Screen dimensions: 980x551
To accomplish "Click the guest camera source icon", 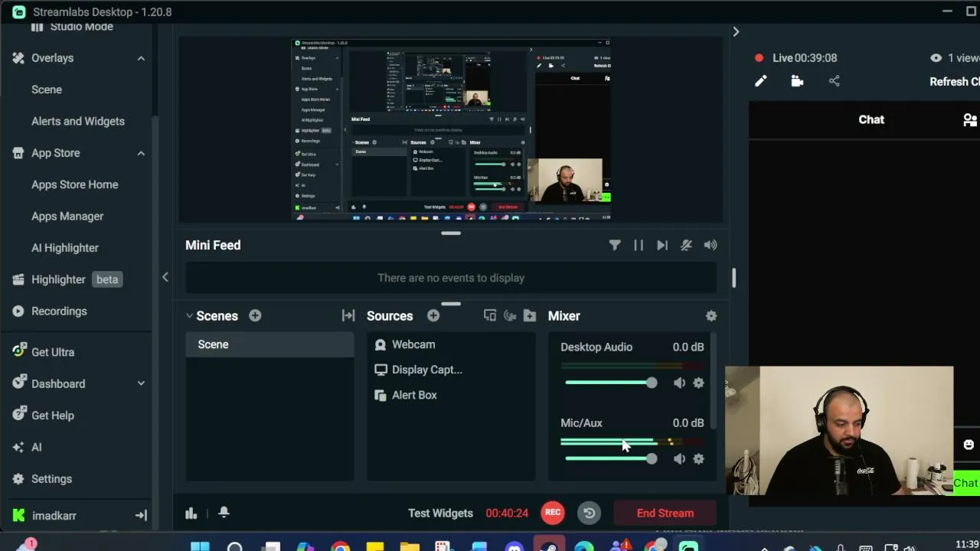I will point(510,315).
